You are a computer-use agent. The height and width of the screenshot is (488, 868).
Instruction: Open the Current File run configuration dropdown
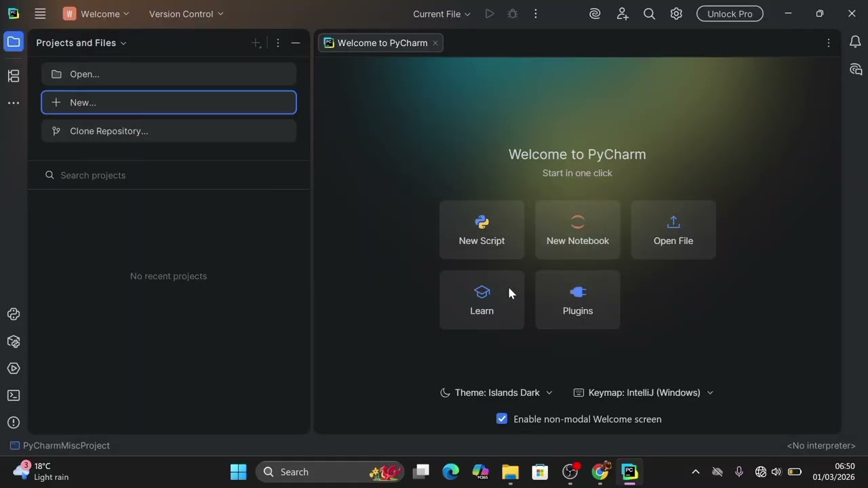[441, 14]
